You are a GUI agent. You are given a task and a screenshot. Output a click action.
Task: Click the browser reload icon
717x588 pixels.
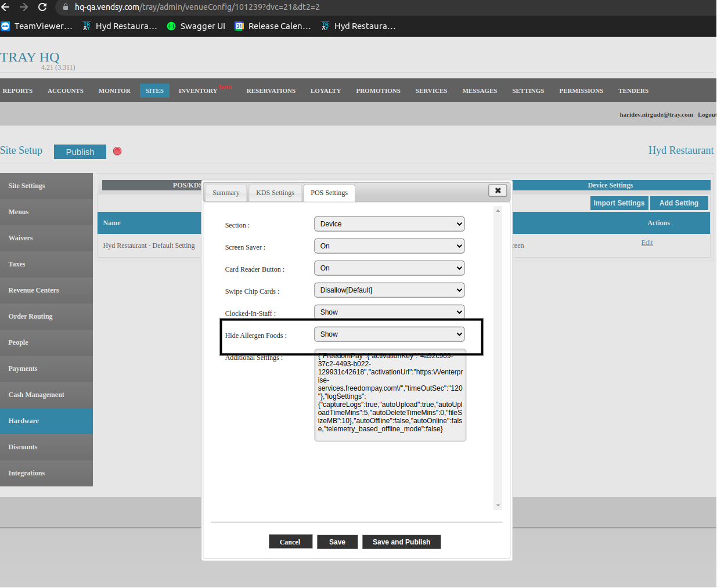pos(42,7)
